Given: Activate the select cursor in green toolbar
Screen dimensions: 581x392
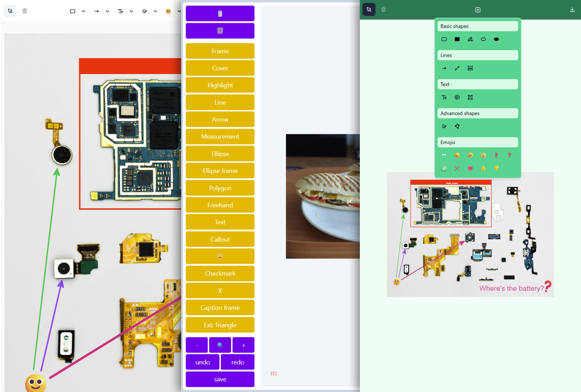Looking at the screenshot, I should point(369,10).
